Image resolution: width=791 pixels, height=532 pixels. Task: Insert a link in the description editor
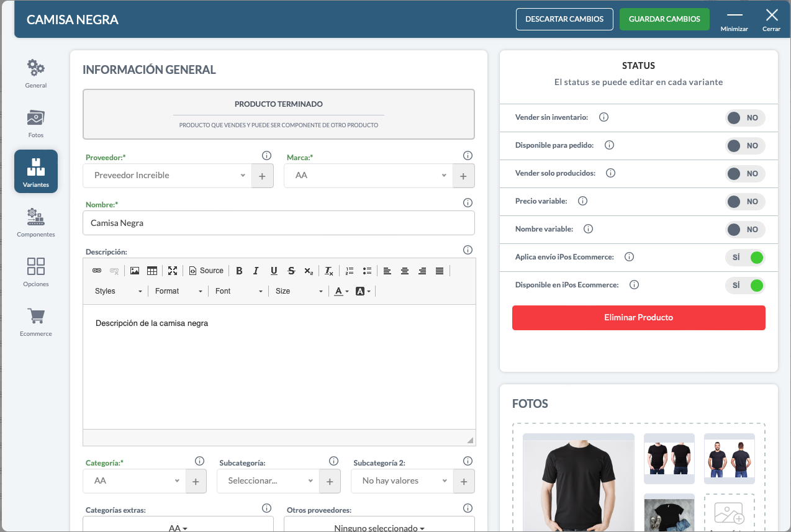[97, 271]
